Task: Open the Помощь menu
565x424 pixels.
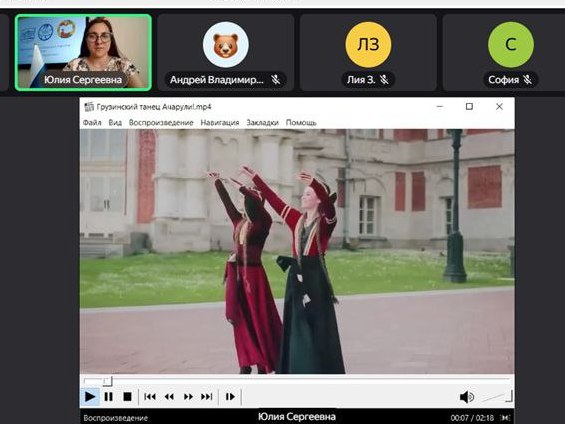Action: pyautogui.click(x=301, y=123)
